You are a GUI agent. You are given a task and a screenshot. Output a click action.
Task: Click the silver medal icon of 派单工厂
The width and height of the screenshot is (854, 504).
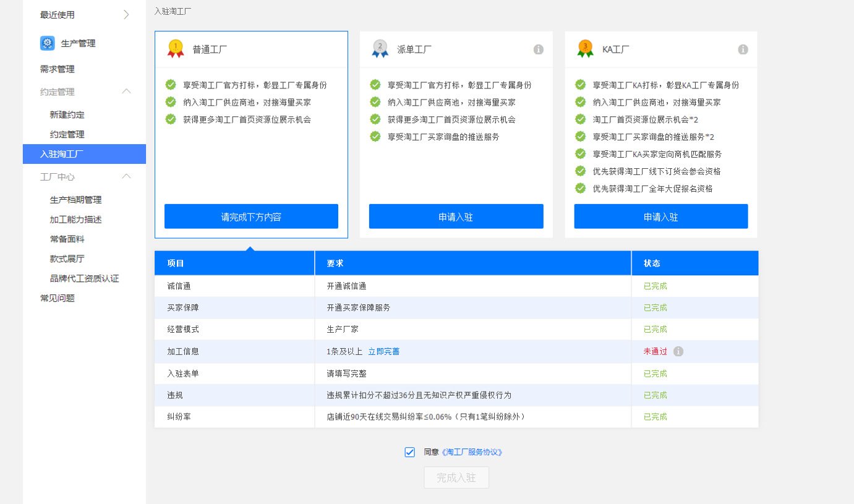point(380,49)
